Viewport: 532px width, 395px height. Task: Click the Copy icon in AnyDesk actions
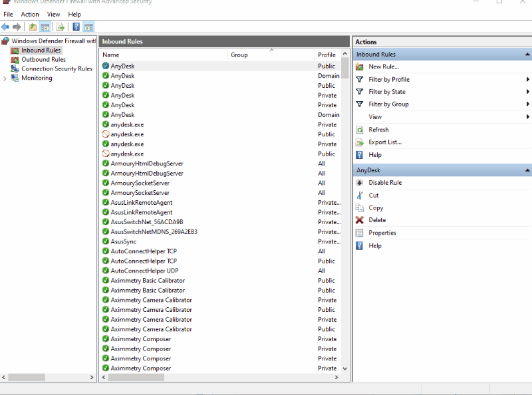pos(360,207)
